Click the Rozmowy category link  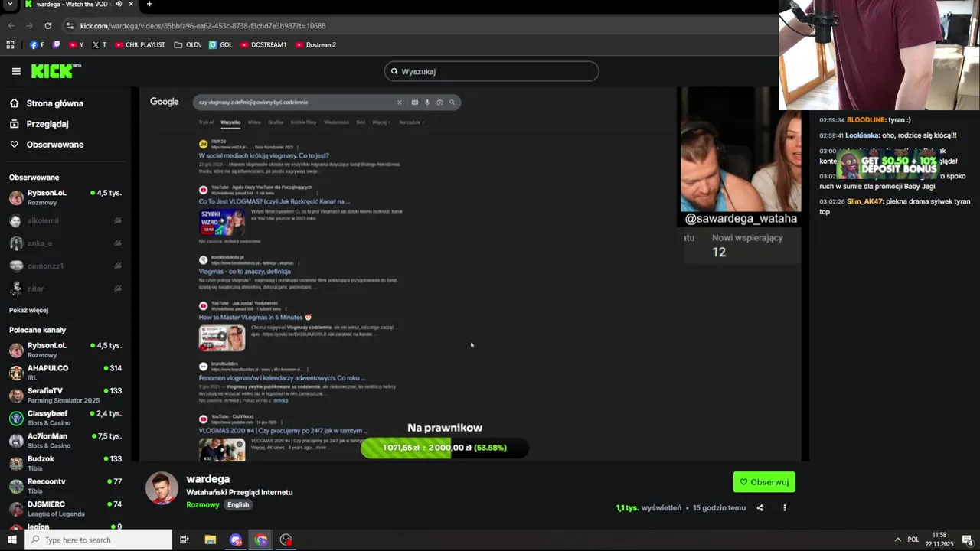coord(203,504)
